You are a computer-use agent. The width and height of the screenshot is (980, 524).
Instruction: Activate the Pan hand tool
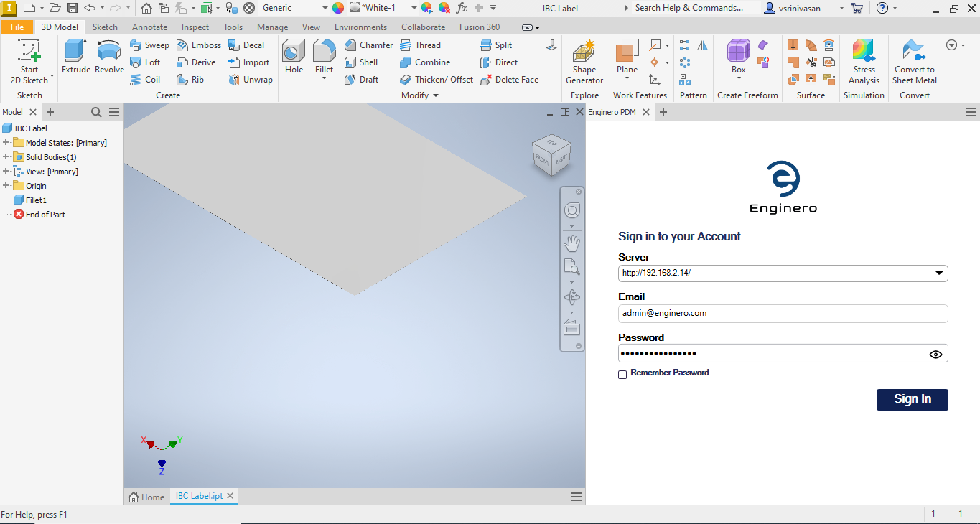click(x=571, y=243)
